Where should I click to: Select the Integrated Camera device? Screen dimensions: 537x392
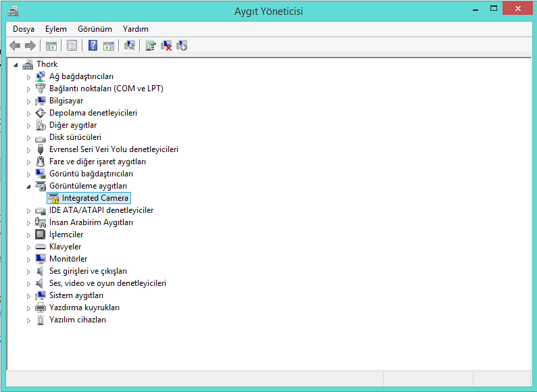point(88,198)
